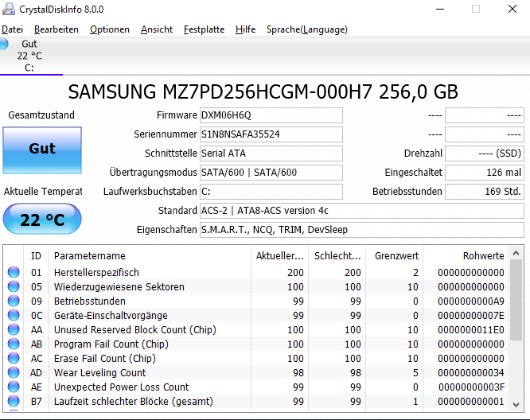Screen dimensions: 530x420
Task: Click the Schlecht... column header
Action: pos(337,256)
